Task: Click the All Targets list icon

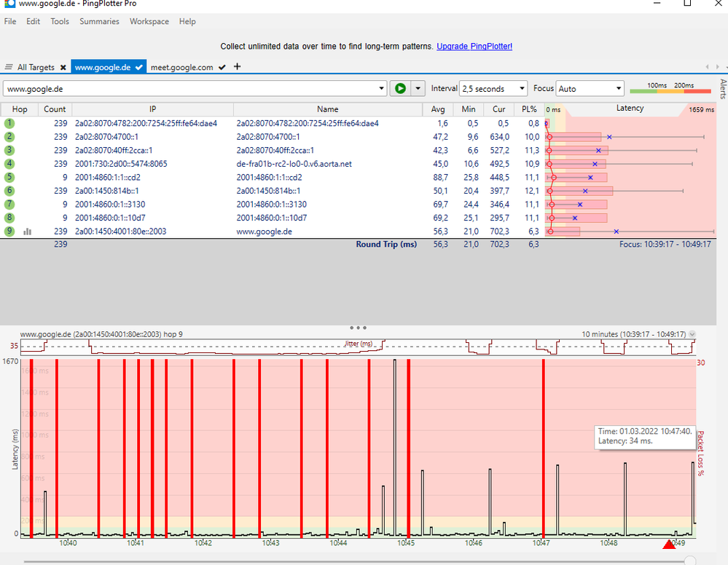Action: [x=8, y=67]
